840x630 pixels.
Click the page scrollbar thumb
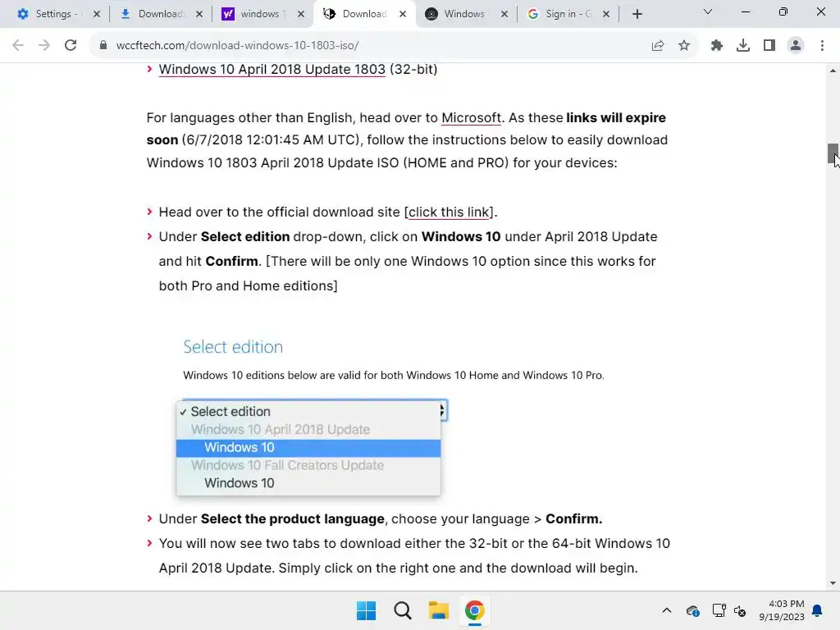(x=833, y=153)
